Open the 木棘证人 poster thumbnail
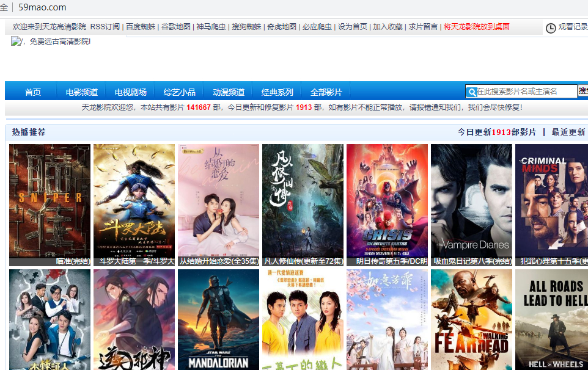The image size is (588, 370). [x=50, y=320]
